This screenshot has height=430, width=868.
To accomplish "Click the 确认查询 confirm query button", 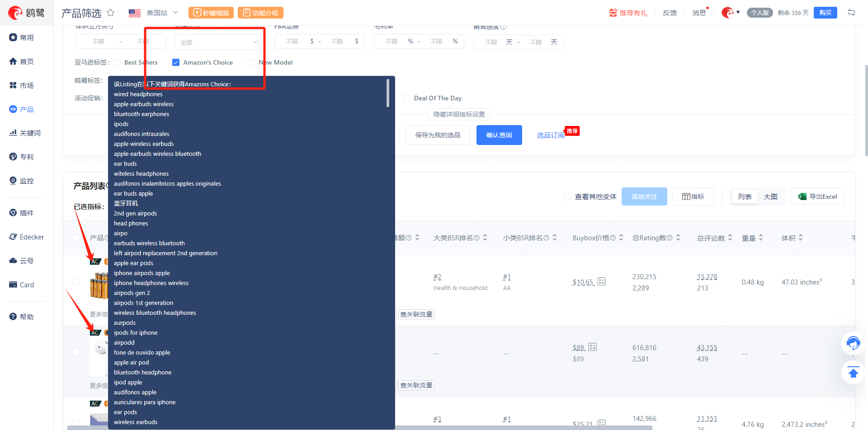I will [x=499, y=135].
